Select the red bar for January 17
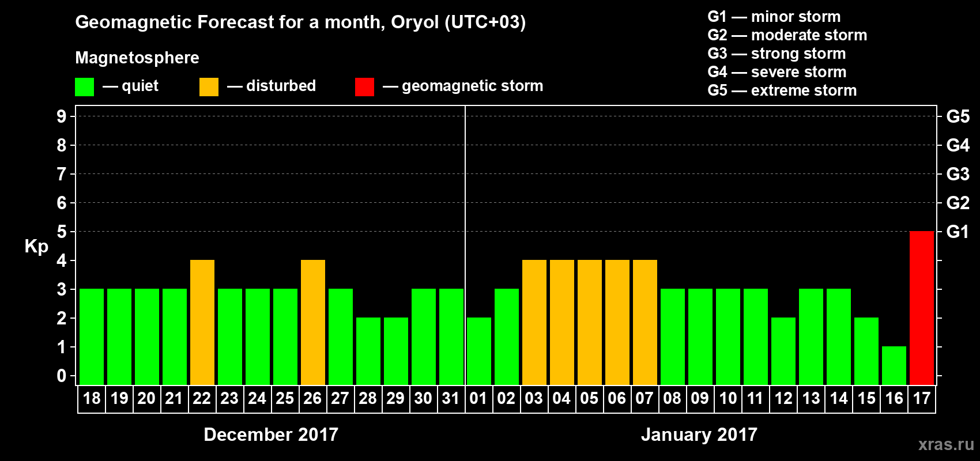This screenshot has width=980, height=461. 922,308
